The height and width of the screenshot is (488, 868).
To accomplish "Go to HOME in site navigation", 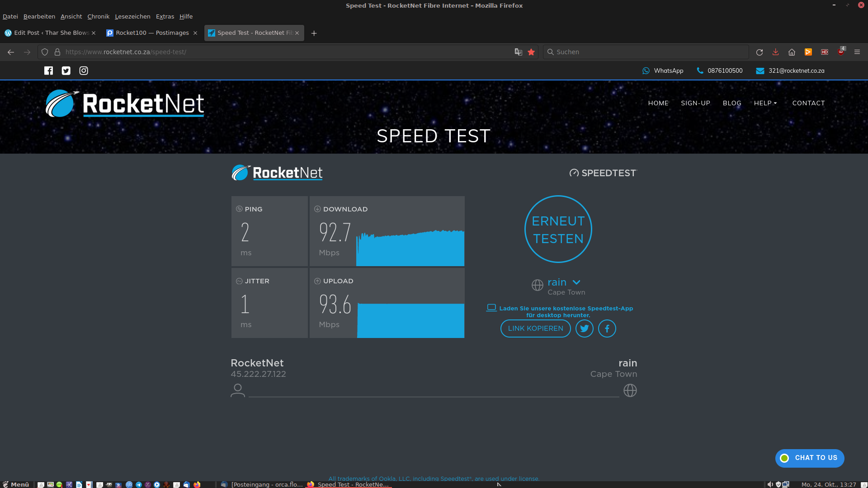I will pos(658,103).
